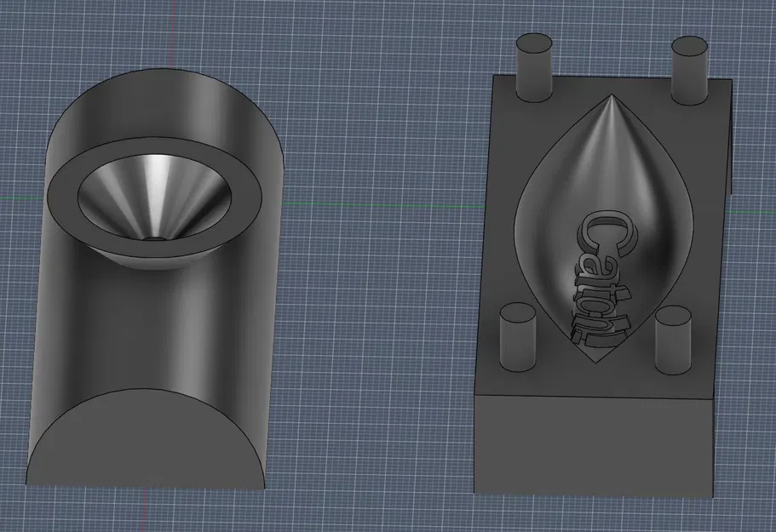Click the mold block's front vertical face
The width and height of the screenshot is (776, 532).
point(594,445)
